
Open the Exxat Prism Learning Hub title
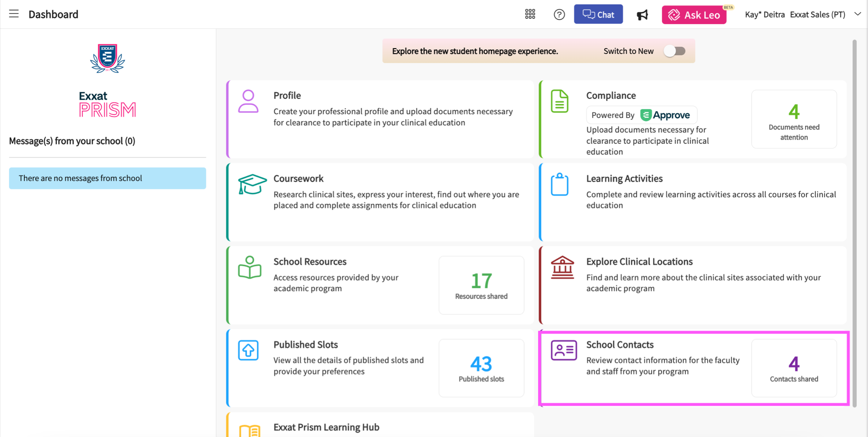(x=326, y=427)
